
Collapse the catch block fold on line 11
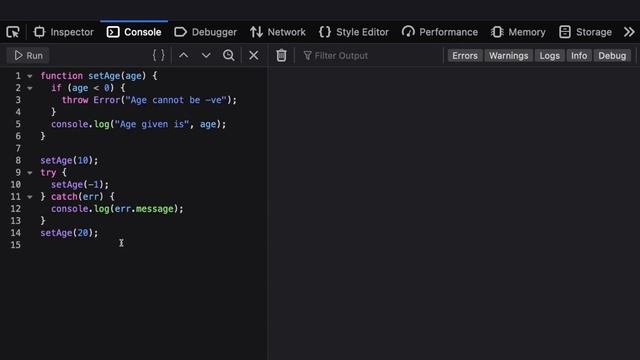[x=30, y=197]
